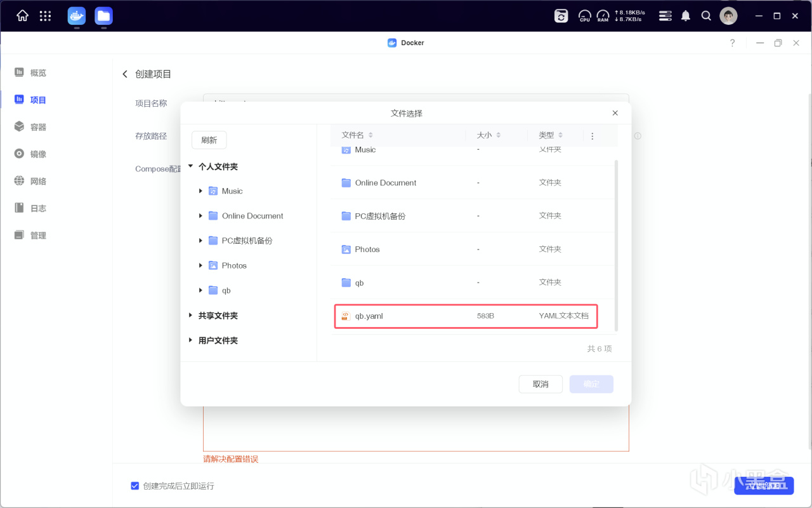
Task: Show the 存放路径 info tooltip icon
Action: point(638,136)
